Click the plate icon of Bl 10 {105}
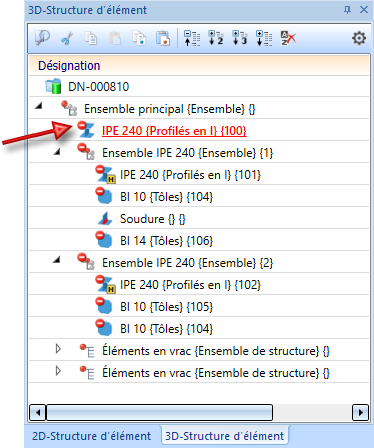The image size is (374, 448). coord(104,306)
